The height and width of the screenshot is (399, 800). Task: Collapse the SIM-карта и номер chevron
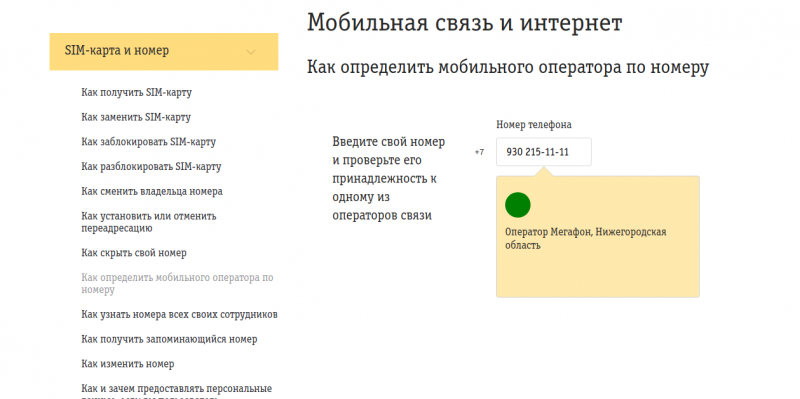251,52
